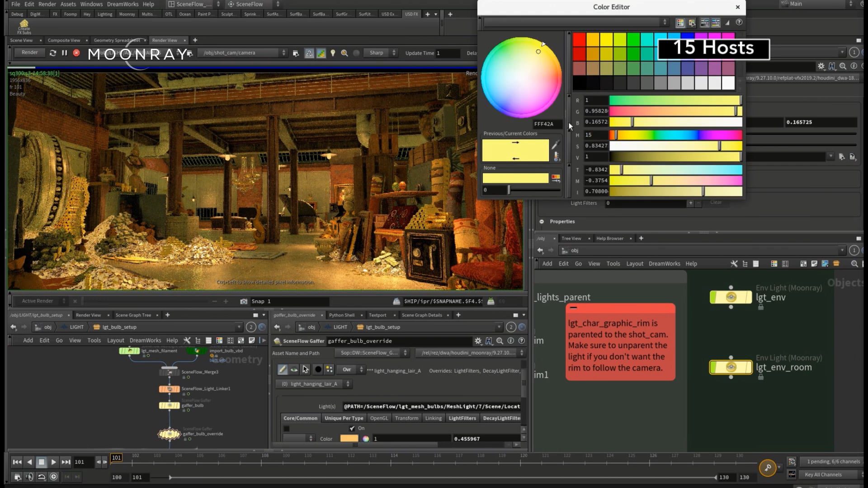
Task: Open the DreamWorks menu in the menu bar
Action: pos(123,4)
